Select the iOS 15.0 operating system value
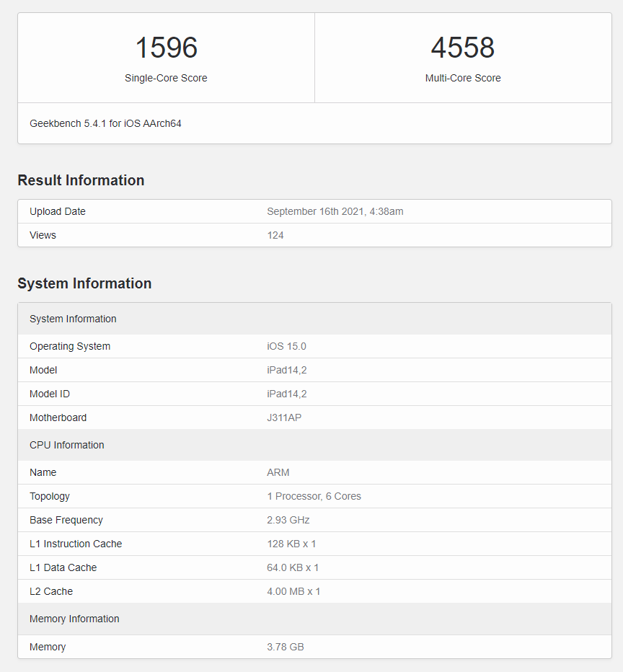Image resolution: width=623 pixels, height=672 pixels. pos(286,346)
